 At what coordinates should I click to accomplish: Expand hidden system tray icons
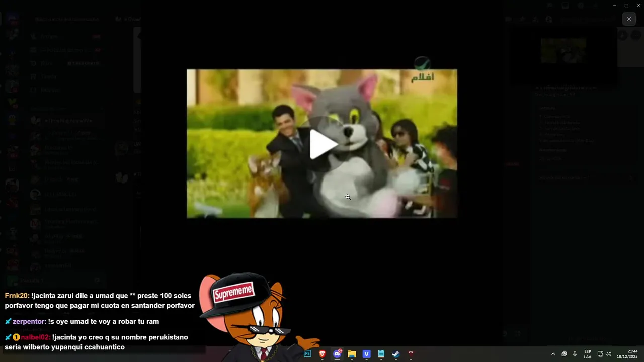coord(553,354)
